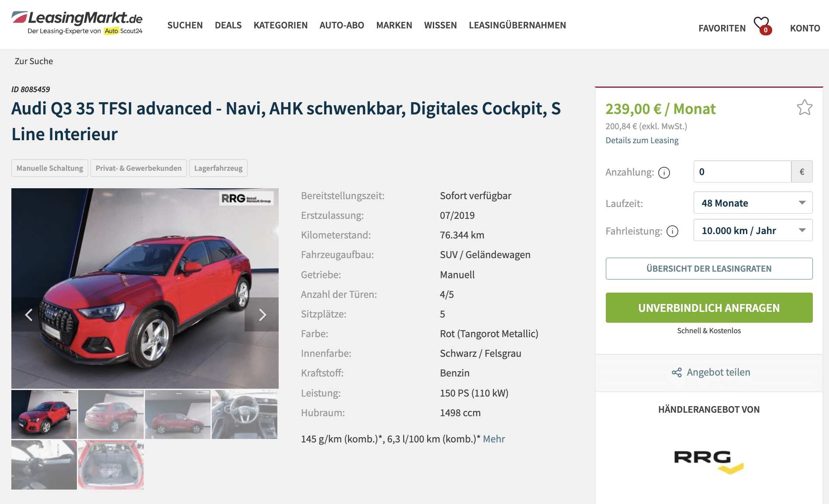Select the front-view red car thumbnail
The image size is (829, 504).
click(x=44, y=414)
